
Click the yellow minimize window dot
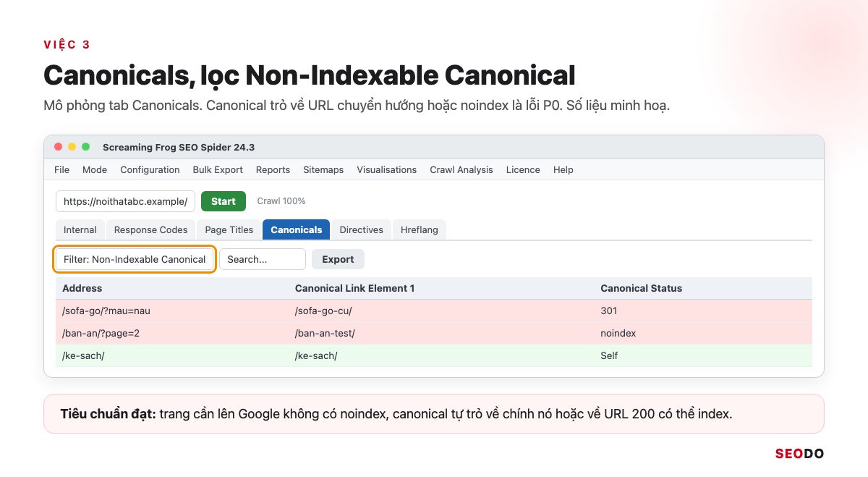pos(72,147)
